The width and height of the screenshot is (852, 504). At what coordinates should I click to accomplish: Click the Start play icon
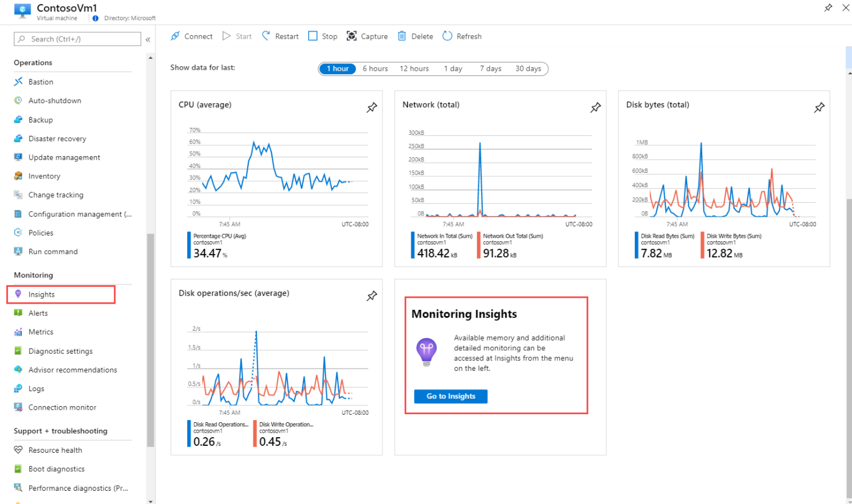(226, 36)
